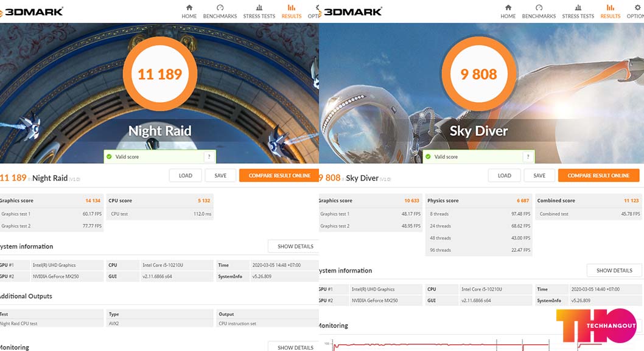Select Sky Diver Graphics test 1 48.17 FPS
The width and height of the screenshot is (644, 351).
(411, 214)
